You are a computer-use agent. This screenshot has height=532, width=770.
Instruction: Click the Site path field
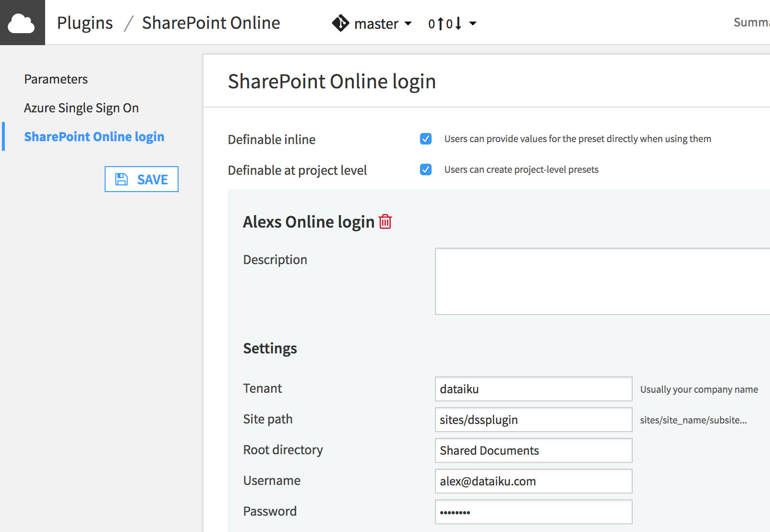(533, 420)
